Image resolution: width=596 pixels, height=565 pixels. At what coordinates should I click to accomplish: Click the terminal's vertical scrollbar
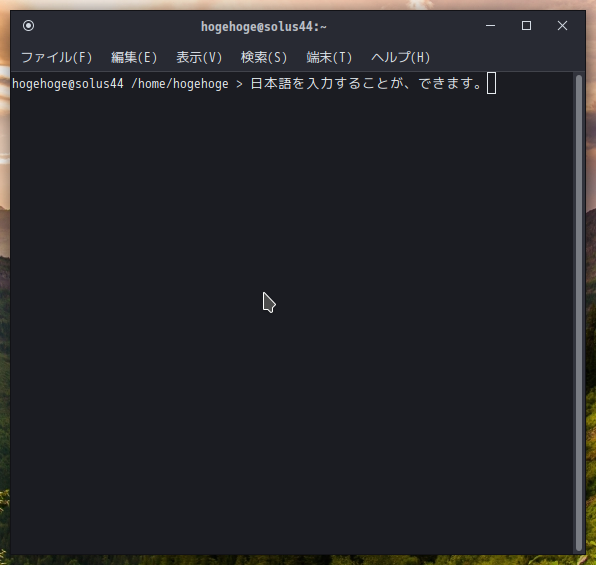pyautogui.click(x=579, y=313)
